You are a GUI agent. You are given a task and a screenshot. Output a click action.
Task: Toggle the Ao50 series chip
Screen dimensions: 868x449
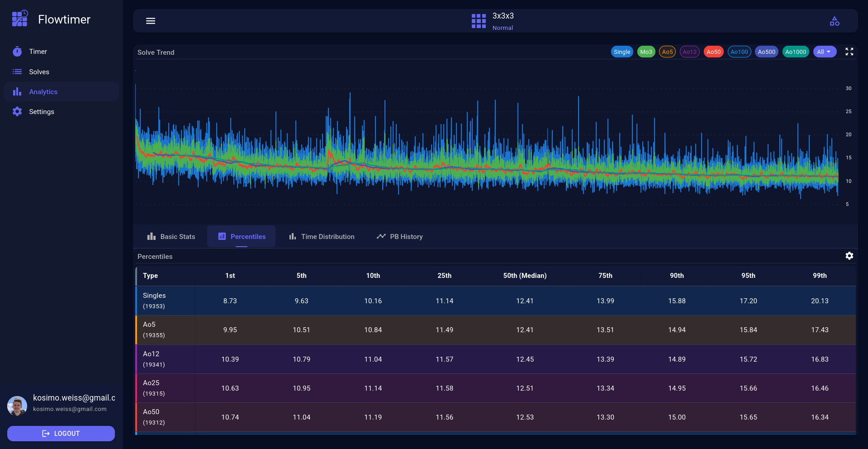713,52
